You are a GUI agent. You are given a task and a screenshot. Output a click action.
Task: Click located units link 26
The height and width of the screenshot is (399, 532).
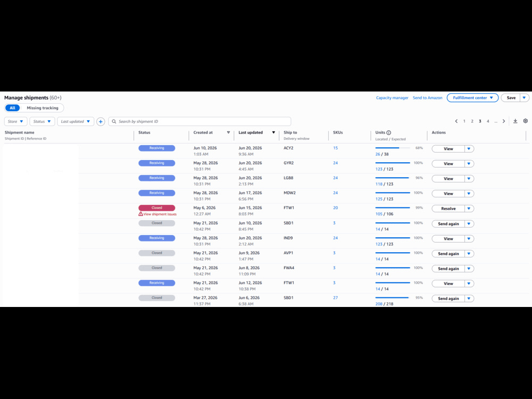point(378,154)
